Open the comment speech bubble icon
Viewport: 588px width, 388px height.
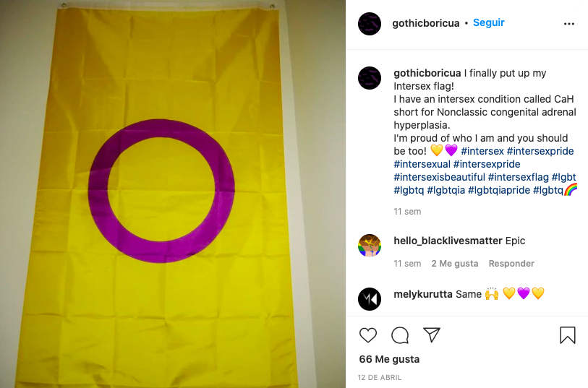[x=400, y=335]
